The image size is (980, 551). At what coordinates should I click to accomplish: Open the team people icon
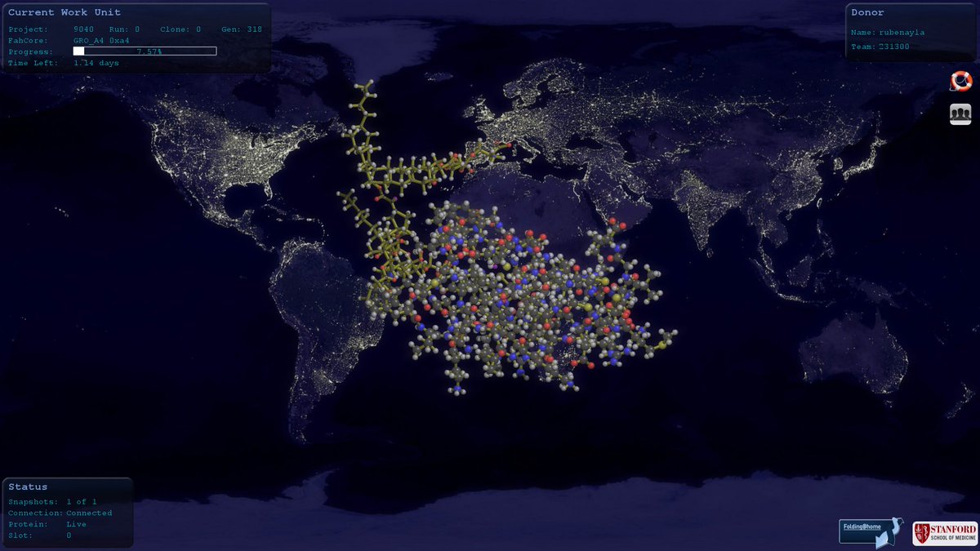click(x=960, y=114)
